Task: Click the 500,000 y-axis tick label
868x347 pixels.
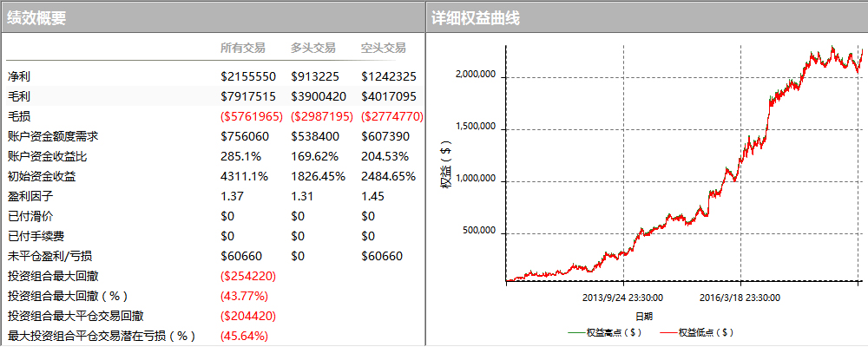Action: coord(477,231)
